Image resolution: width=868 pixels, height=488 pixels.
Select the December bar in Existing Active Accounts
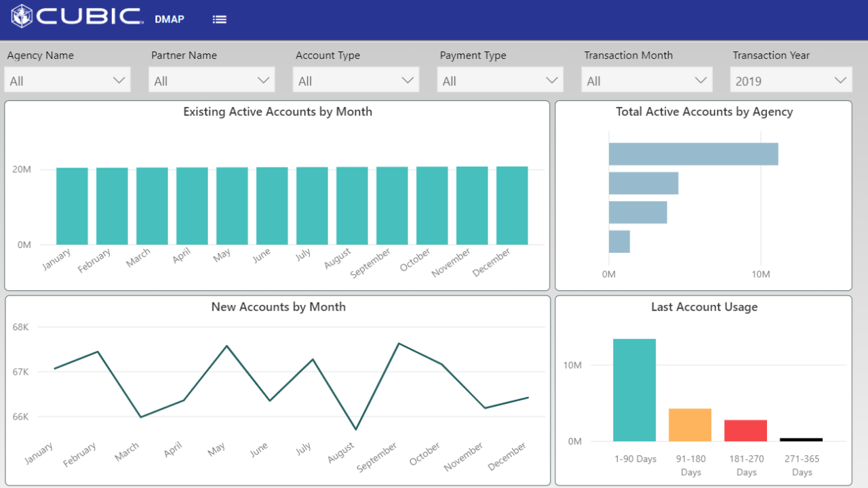click(x=512, y=205)
